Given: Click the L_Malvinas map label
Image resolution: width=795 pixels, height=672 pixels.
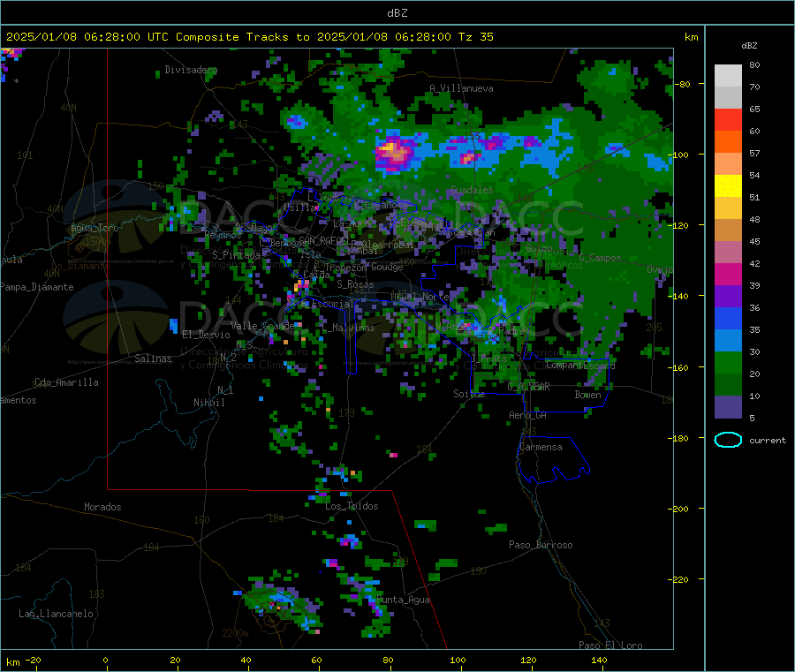Looking at the screenshot, I should [x=348, y=328].
